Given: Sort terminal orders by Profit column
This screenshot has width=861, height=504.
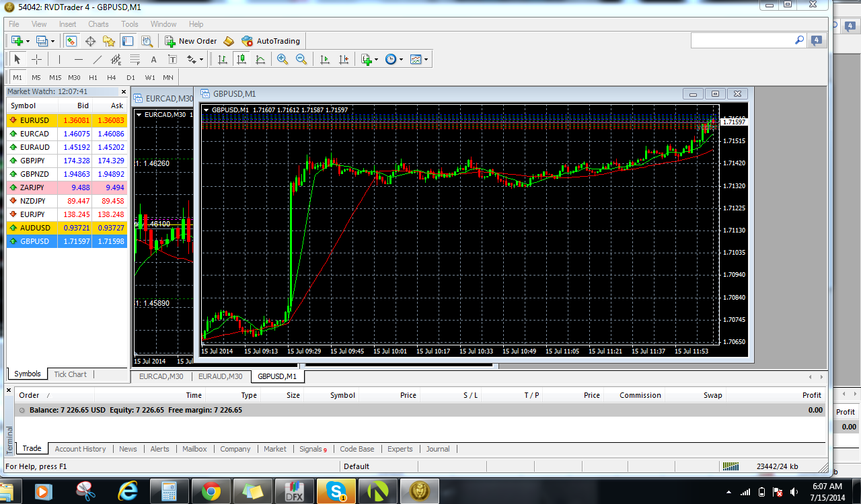Looking at the screenshot, I should pyautogui.click(x=811, y=395).
